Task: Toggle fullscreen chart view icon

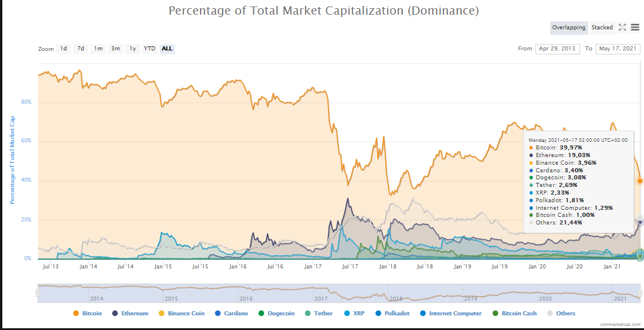Action: tap(622, 28)
